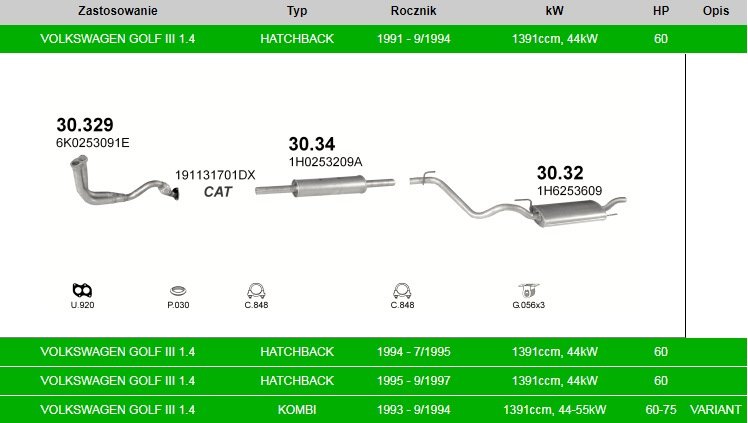
Task: Click OEM code 1H0253209A
Action: pyautogui.click(x=325, y=162)
